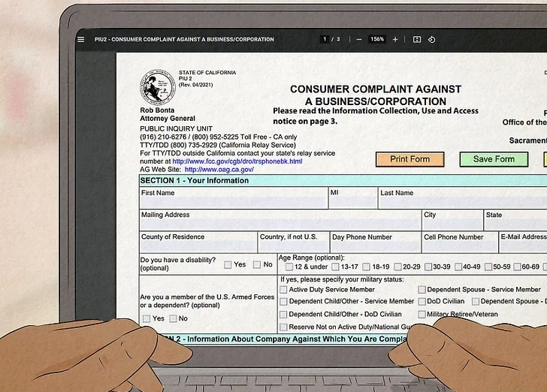Check No for U.S. Armed Forces member
This screenshot has width=547, height=392.
pos(173,318)
